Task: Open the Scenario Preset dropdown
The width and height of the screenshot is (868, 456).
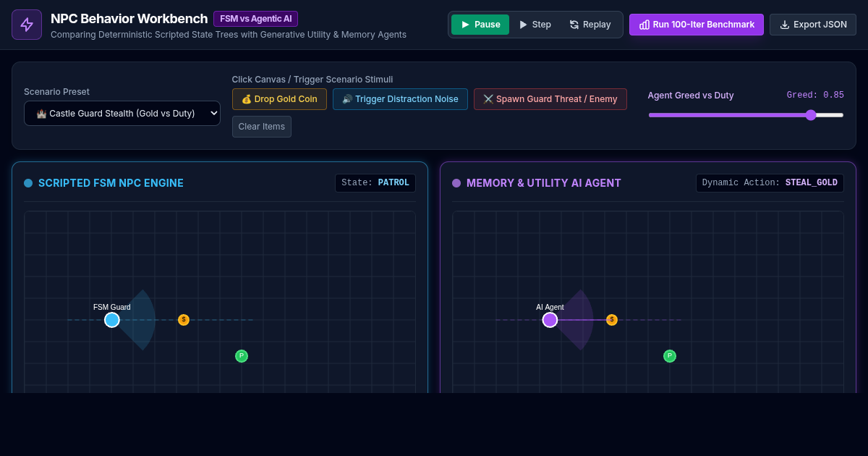Action: 122,113
